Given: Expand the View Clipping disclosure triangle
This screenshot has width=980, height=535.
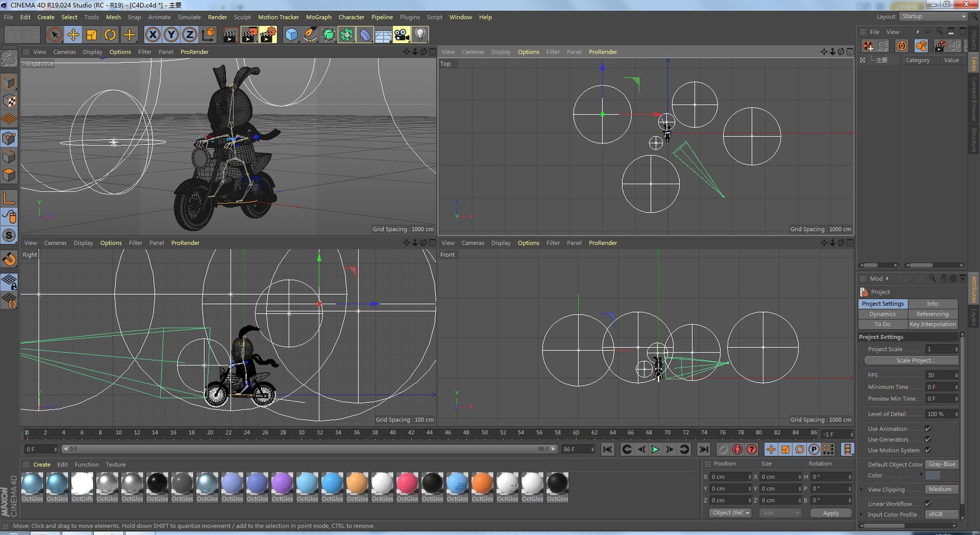Looking at the screenshot, I should pos(862,490).
